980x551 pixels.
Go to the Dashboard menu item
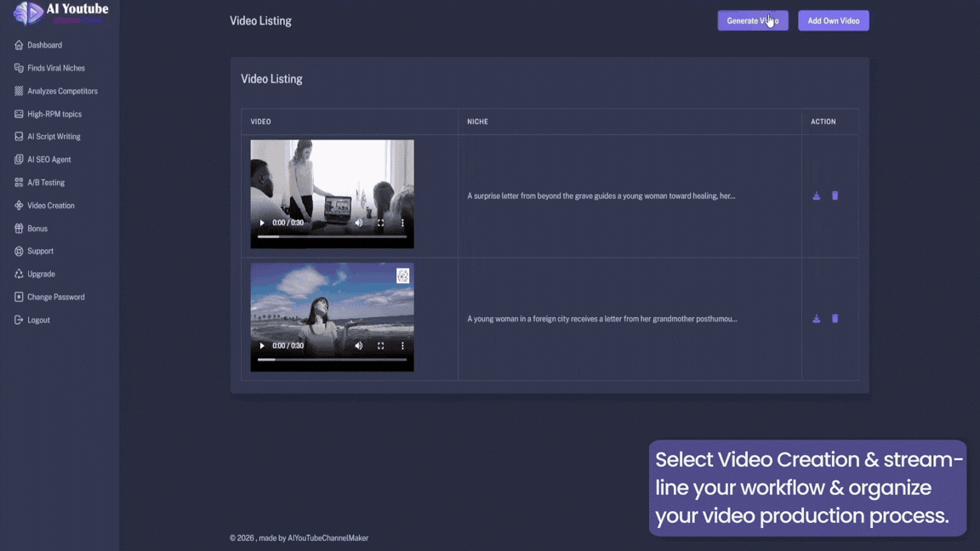click(x=44, y=45)
